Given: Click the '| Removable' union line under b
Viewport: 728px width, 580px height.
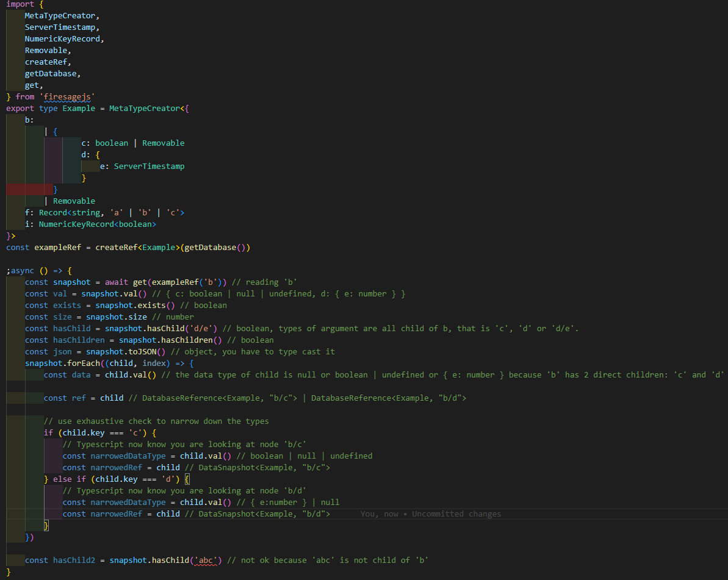Looking at the screenshot, I should 70,201.
